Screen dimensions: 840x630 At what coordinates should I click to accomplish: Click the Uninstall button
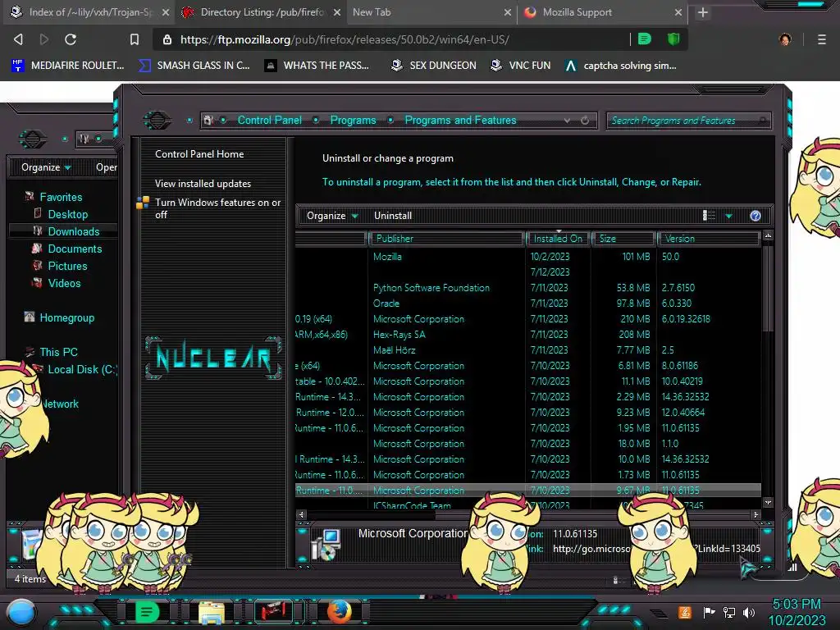click(393, 216)
